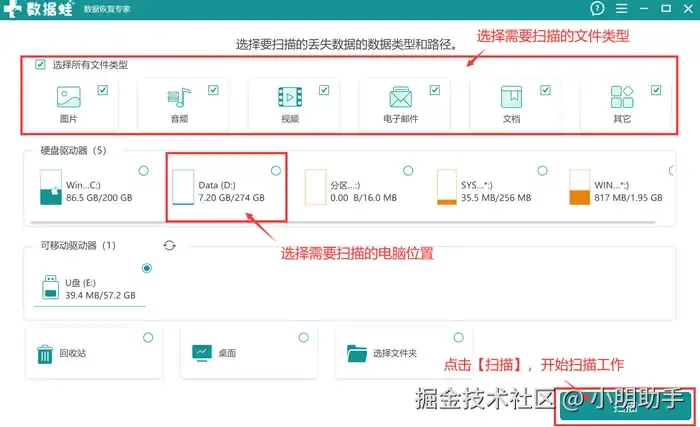Uncheck the 电子邮件 checkbox
Image resolution: width=700 pixels, height=427 pixels.
435,90
